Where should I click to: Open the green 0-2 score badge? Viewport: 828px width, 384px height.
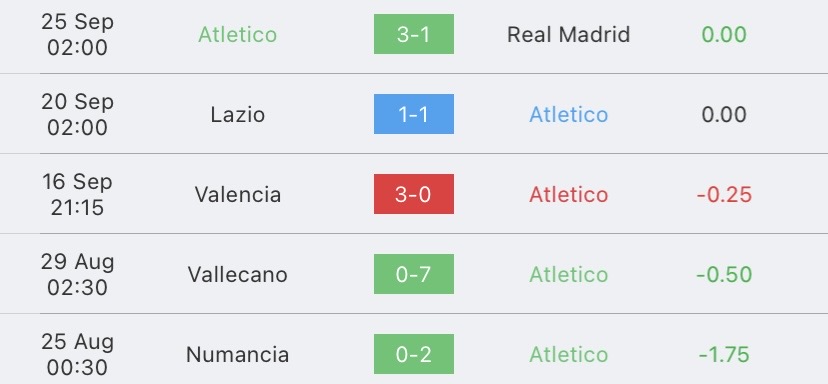pyautogui.click(x=413, y=354)
